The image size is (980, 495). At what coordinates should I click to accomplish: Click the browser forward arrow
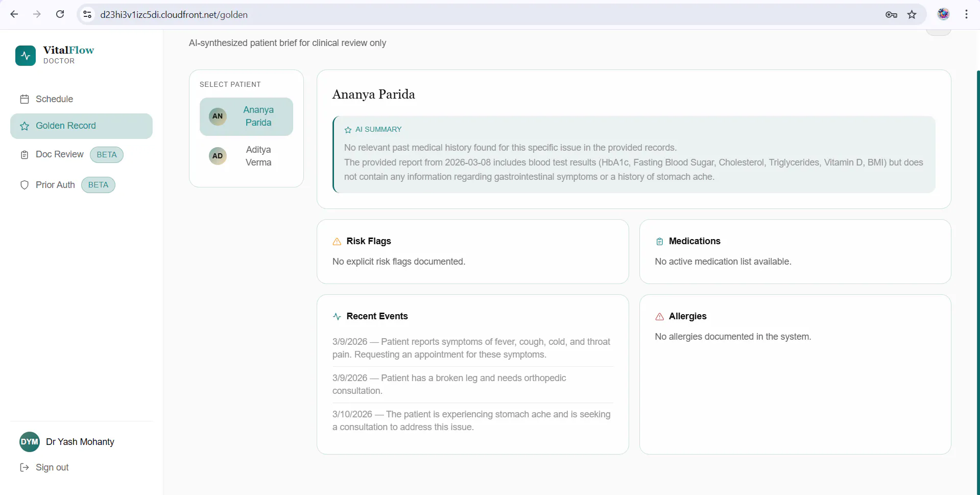tap(37, 14)
